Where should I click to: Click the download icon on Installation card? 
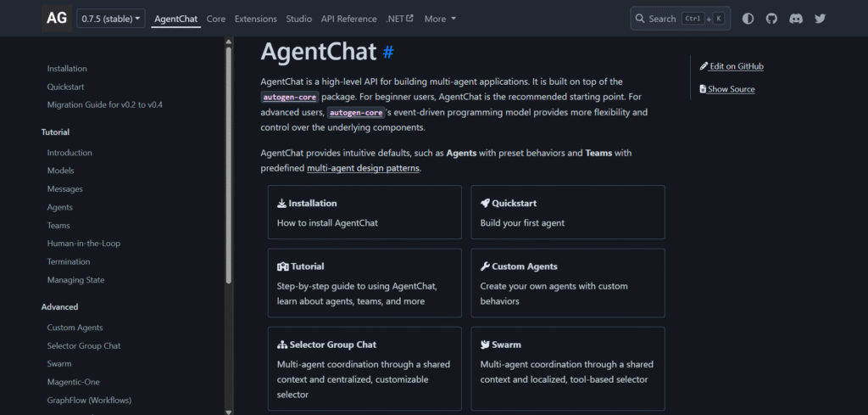(x=281, y=204)
